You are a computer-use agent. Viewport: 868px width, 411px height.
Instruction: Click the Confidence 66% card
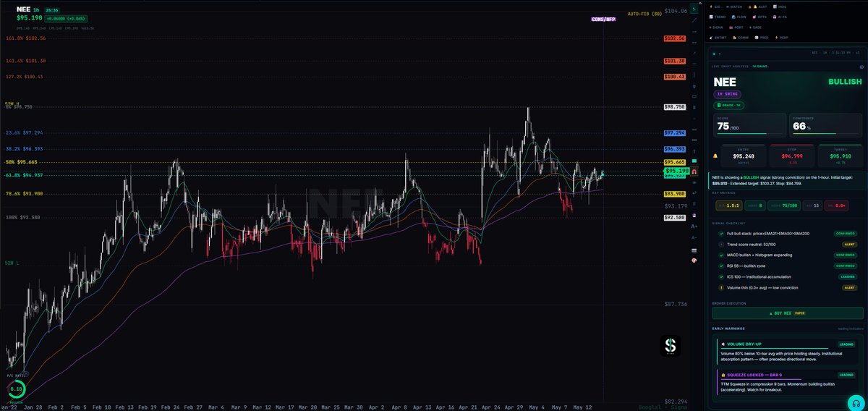click(x=825, y=125)
